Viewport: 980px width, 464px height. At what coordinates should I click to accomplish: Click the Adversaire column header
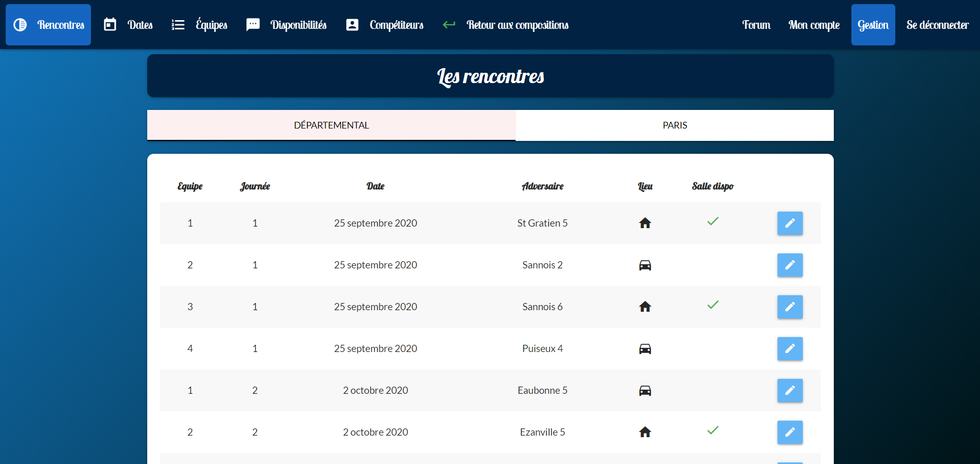click(542, 186)
